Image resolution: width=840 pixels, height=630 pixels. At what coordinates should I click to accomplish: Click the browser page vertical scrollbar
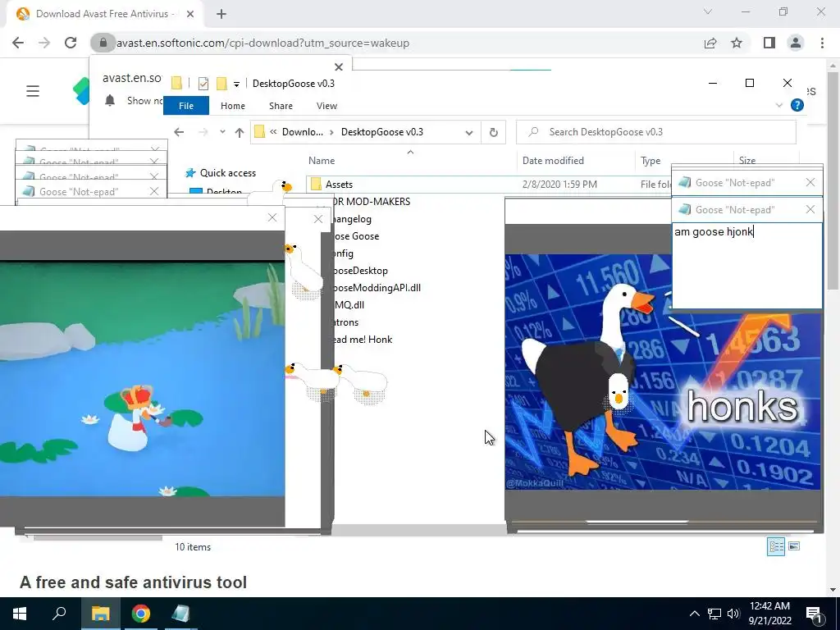pos(833,181)
